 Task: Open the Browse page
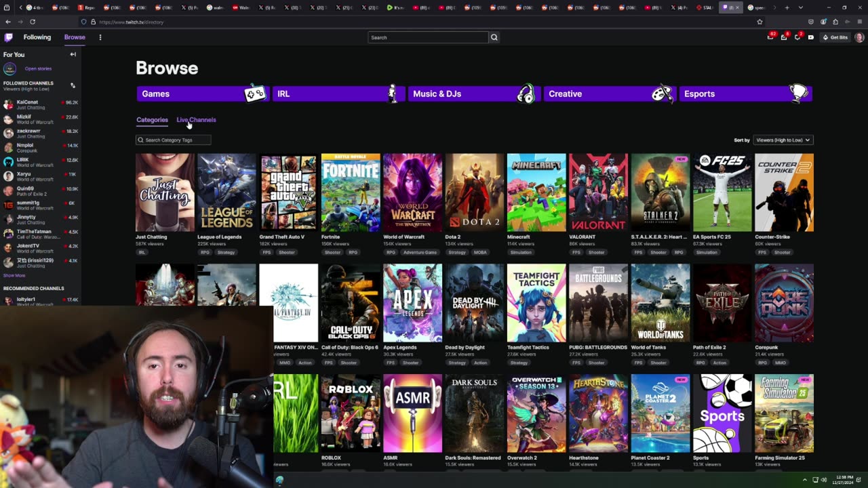point(75,37)
